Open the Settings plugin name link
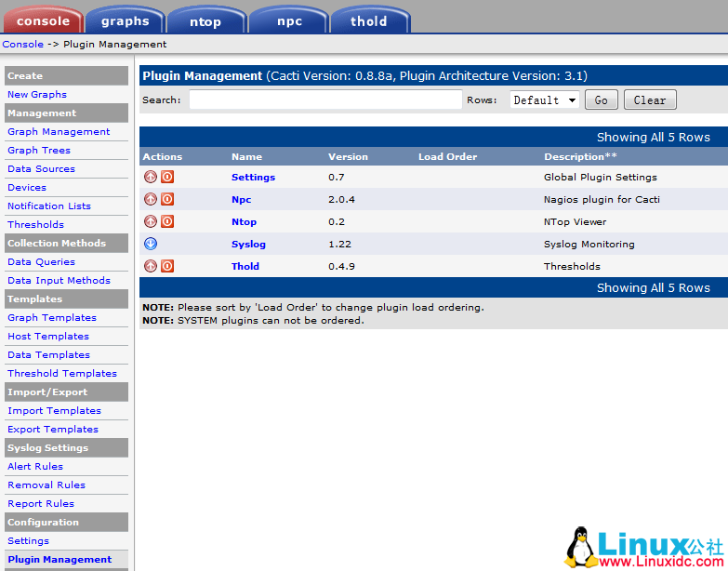The image size is (728, 571). point(253,177)
